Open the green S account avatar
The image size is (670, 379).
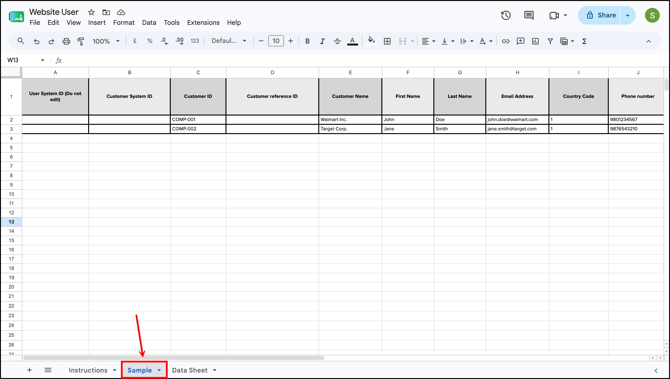pos(652,15)
